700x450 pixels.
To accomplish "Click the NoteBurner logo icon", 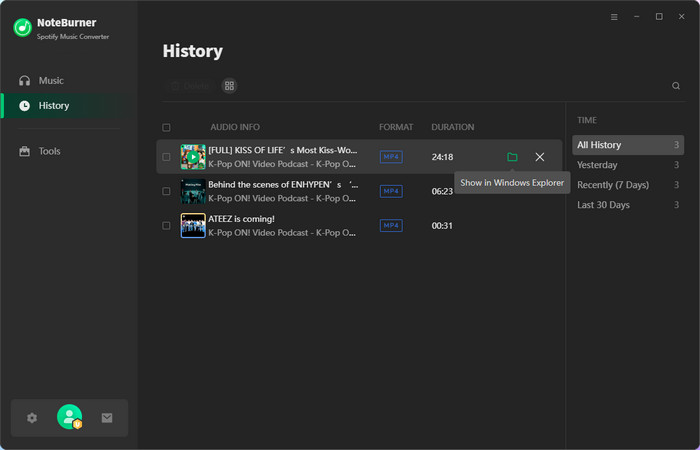I will pyautogui.click(x=22, y=28).
